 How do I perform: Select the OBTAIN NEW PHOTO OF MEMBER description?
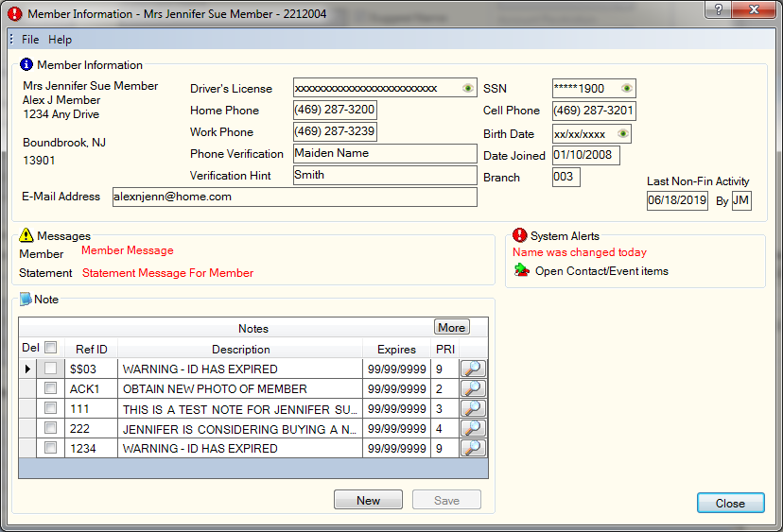click(x=240, y=388)
